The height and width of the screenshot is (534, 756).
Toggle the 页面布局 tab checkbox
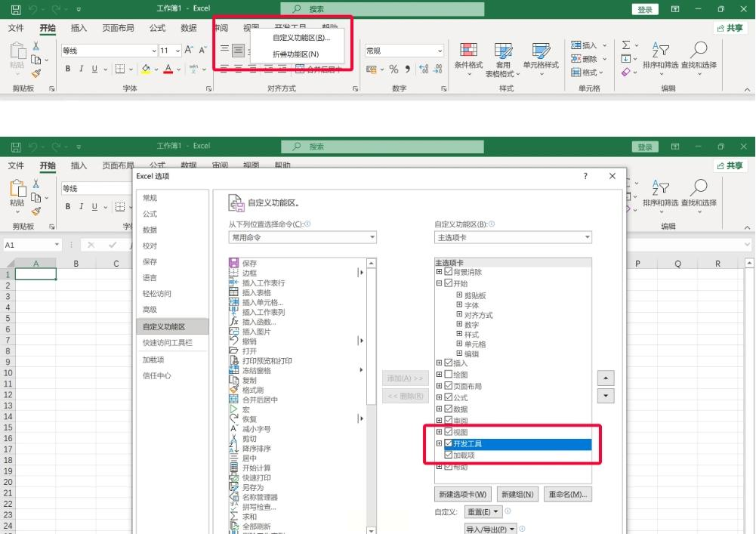point(449,386)
